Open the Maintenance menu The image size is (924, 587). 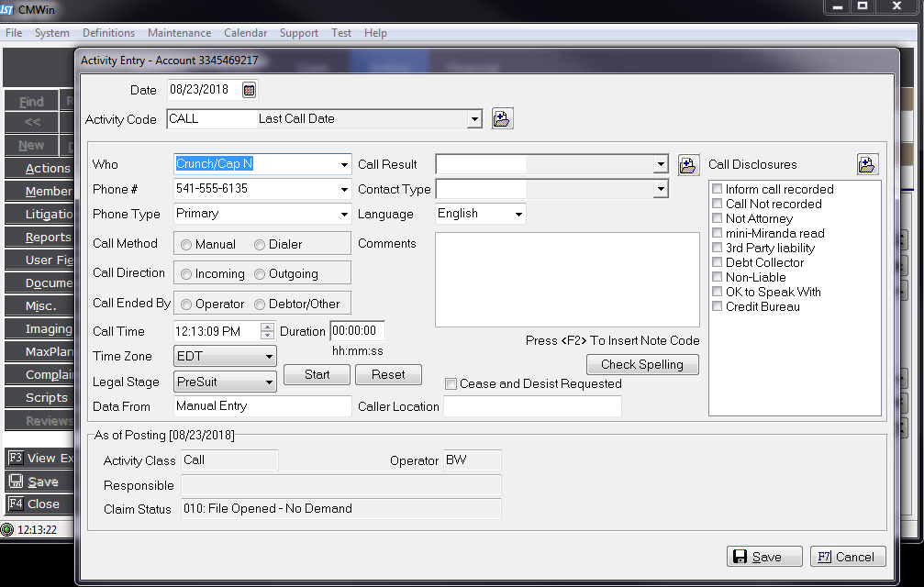179,33
